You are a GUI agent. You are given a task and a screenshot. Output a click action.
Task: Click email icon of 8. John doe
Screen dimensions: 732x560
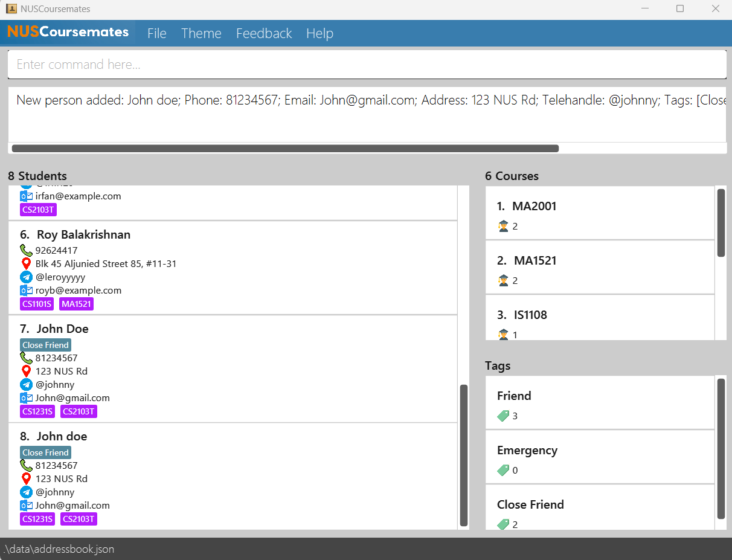coord(26,505)
